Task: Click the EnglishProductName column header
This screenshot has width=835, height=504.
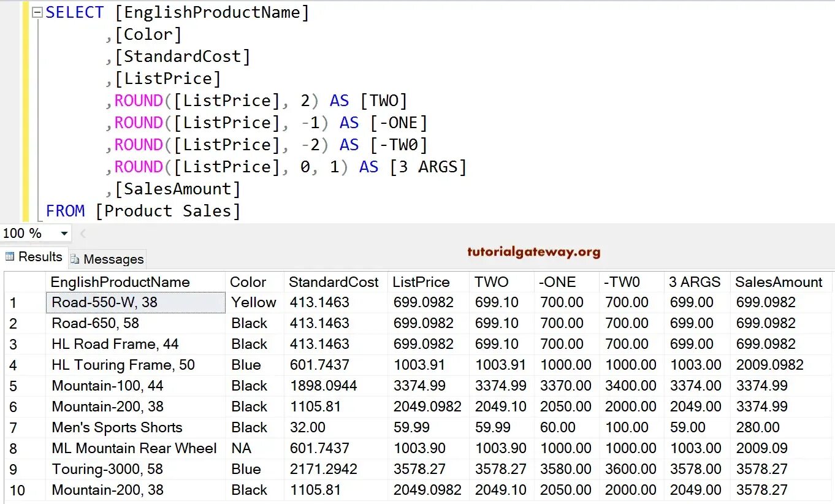Action: (135, 282)
